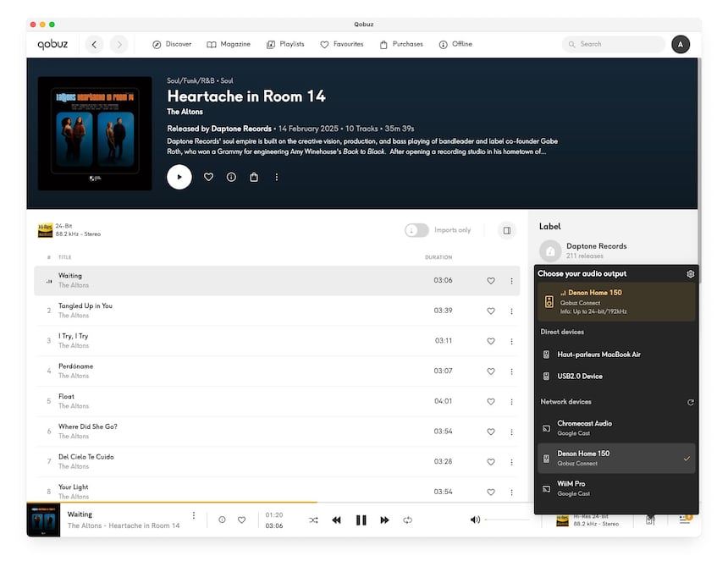Favourite the track Tangled Up in You
728x572 pixels.
pos(490,311)
